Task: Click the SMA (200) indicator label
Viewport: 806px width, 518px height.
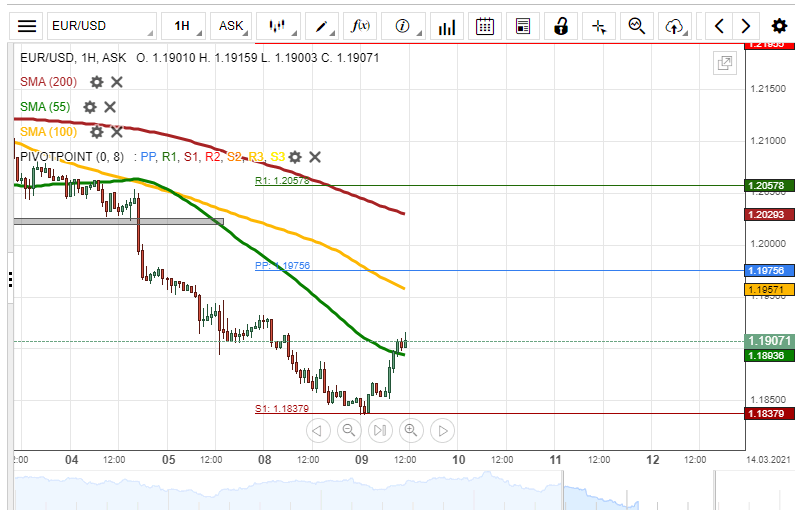Action: [x=48, y=82]
